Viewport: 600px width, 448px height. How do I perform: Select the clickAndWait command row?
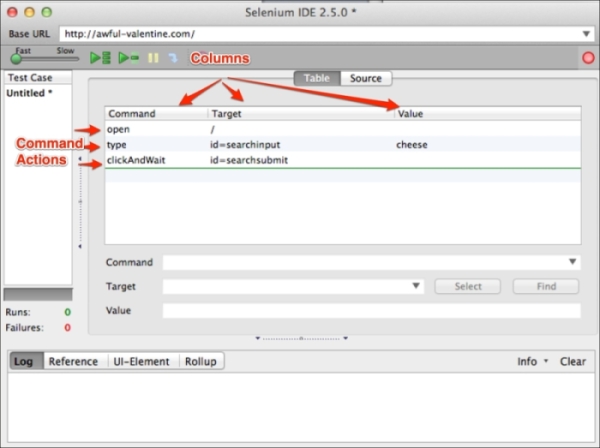[343, 160]
